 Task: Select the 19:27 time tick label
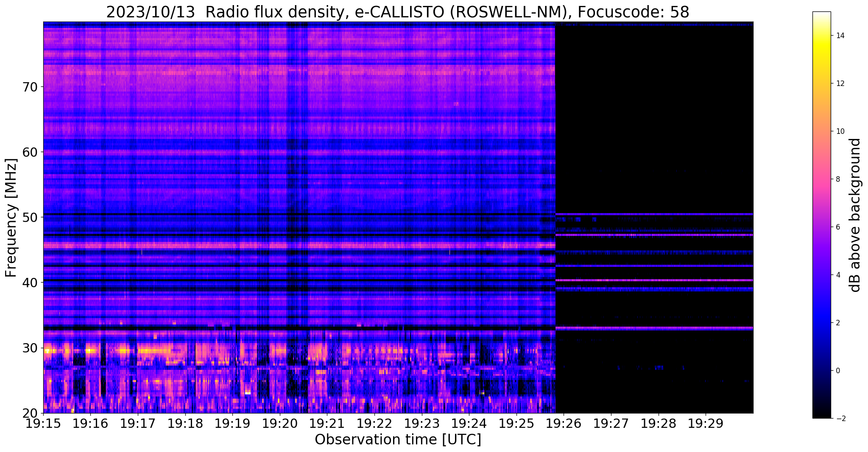(x=611, y=423)
